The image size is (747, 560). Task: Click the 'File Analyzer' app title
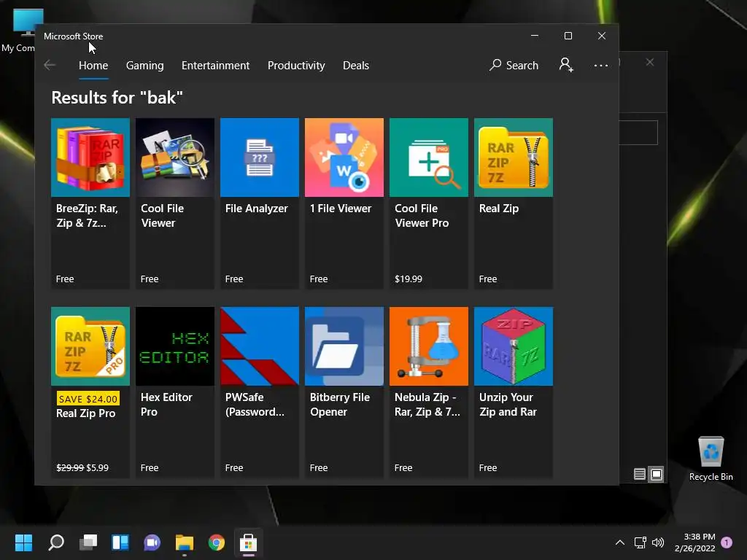pyautogui.click(x=256, y=209)
